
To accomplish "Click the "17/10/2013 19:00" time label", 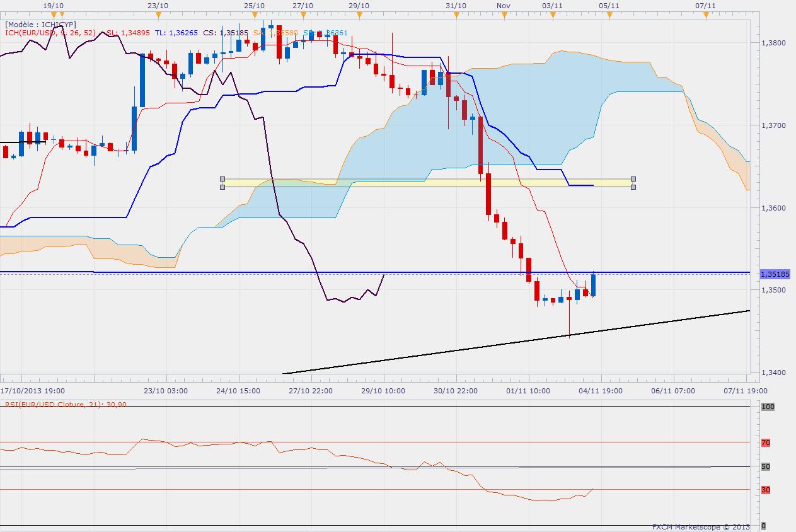I will [x=32, y=391].
